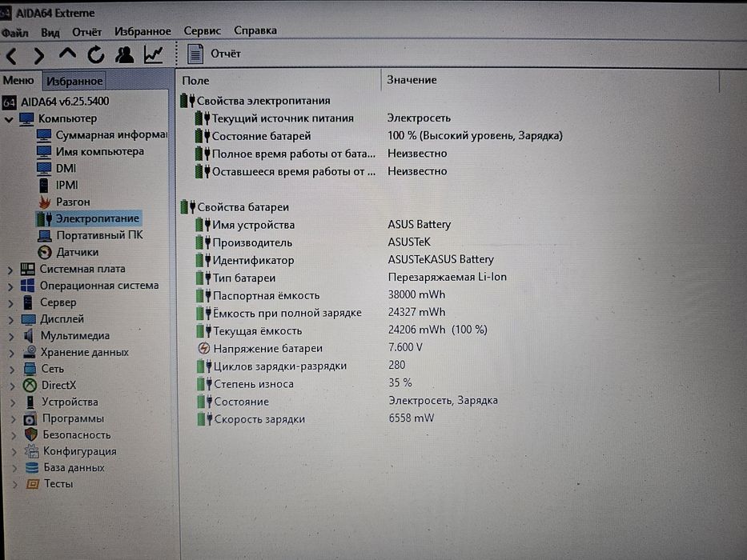Select the Свойства батареи group row
Image resolution: width=747 pixels, height=560 pixels.
click(x=243, y=207)
